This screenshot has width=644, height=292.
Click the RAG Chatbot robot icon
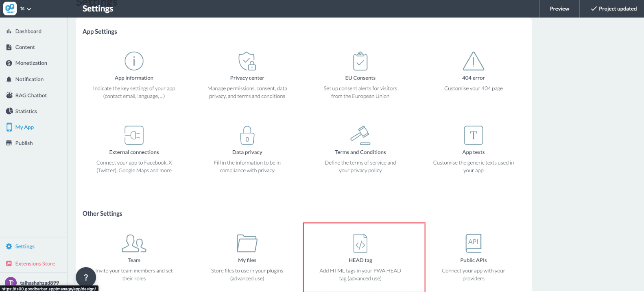9,95
